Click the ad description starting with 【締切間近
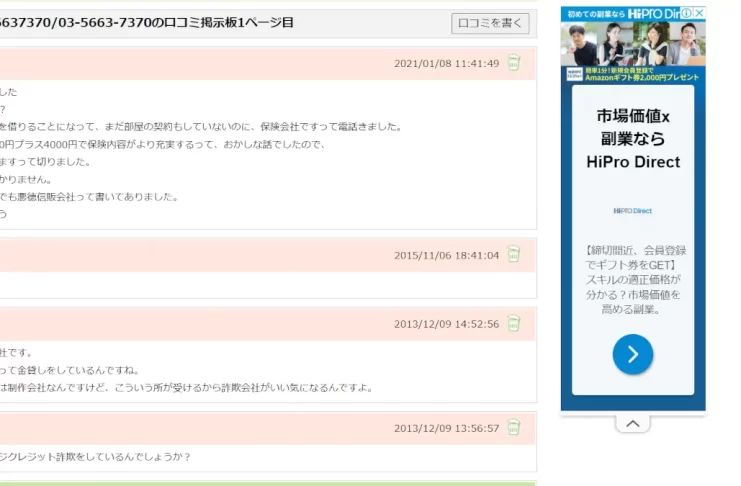 point(632,279)
